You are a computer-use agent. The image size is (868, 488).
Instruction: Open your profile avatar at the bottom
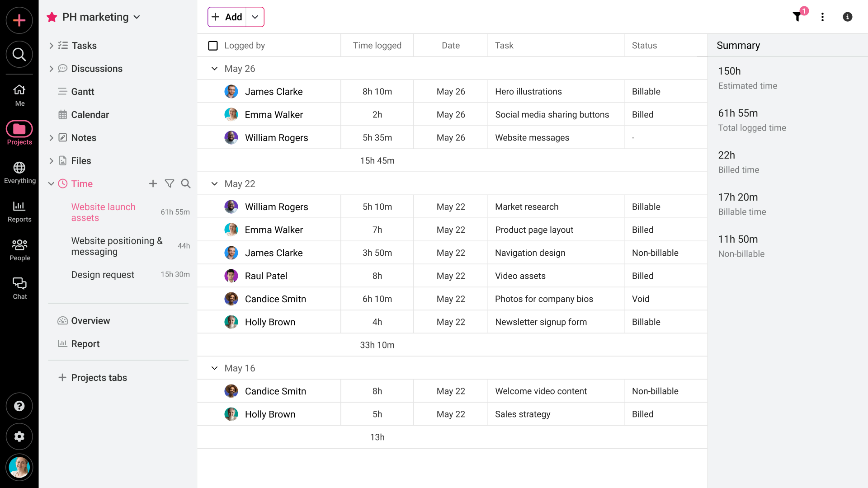19,467
